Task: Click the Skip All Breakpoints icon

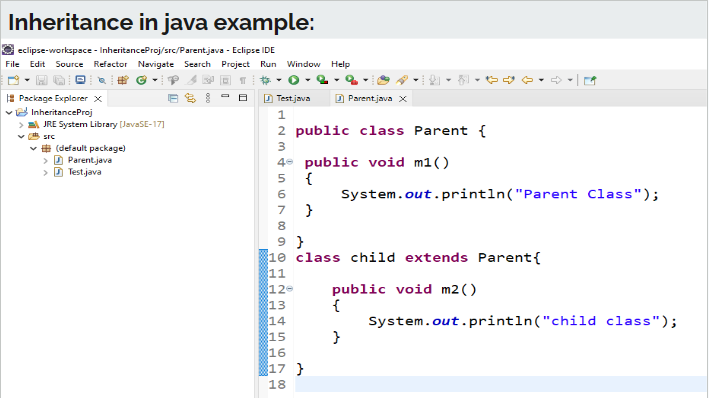Action: [102, 81]
